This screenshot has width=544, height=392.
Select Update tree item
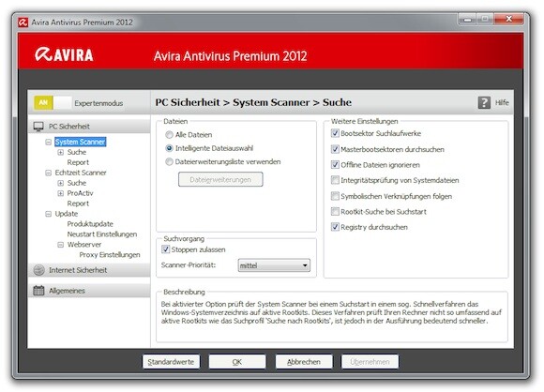[67, 214]
